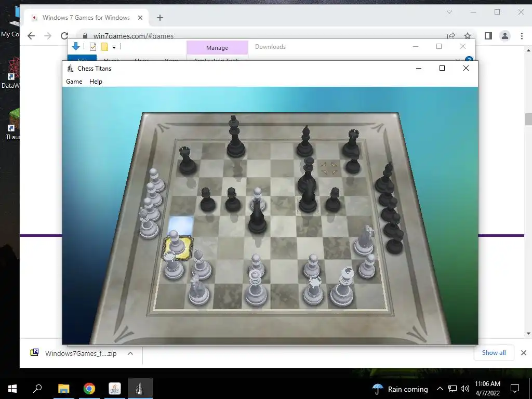Open File Explorer from the taskbar
Image resolution: width=532 pixels, height=399 pixels.
pyautogui.click(x=63, y=389)
